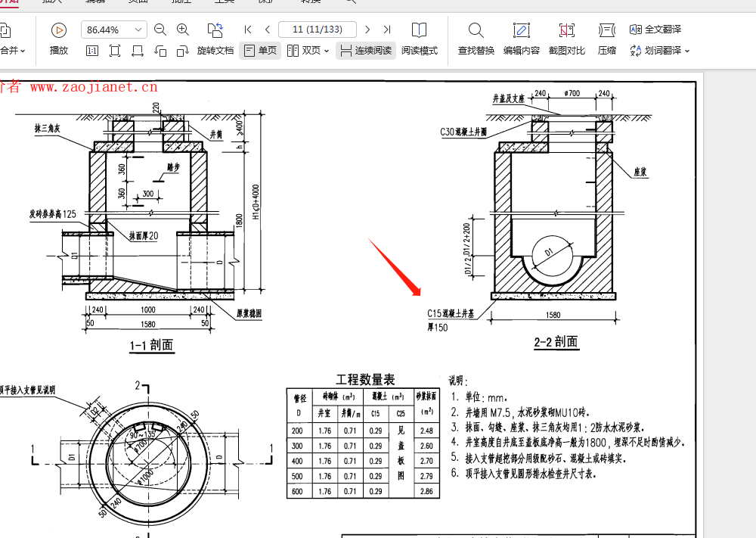The image size is (756, 538).
Task: Open the 86.44% zoom level dropdown
Action: (x=138, y=30)
